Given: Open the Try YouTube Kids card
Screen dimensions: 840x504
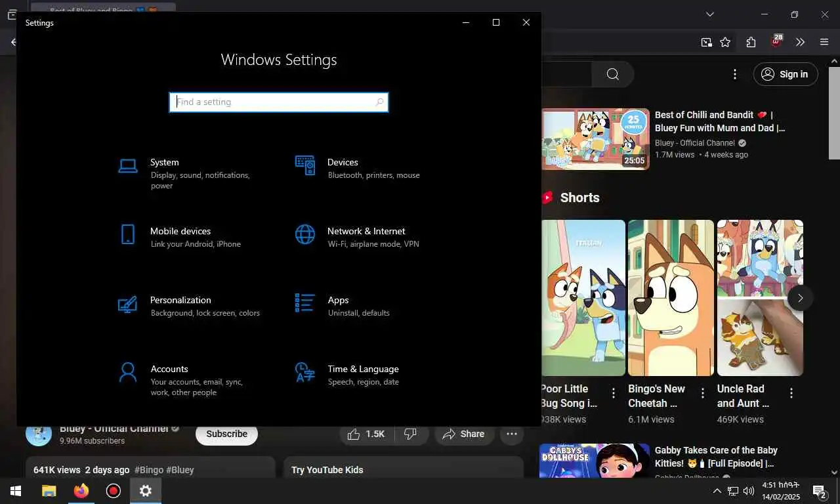Looking at the screenshot, I should click(x=403, y=467).
